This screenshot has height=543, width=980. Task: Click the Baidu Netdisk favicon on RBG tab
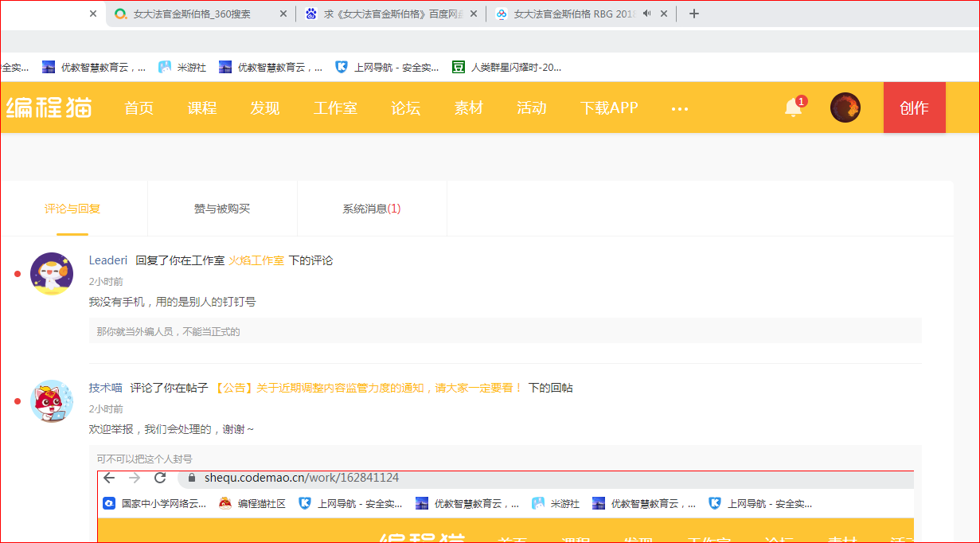point(501,14)
